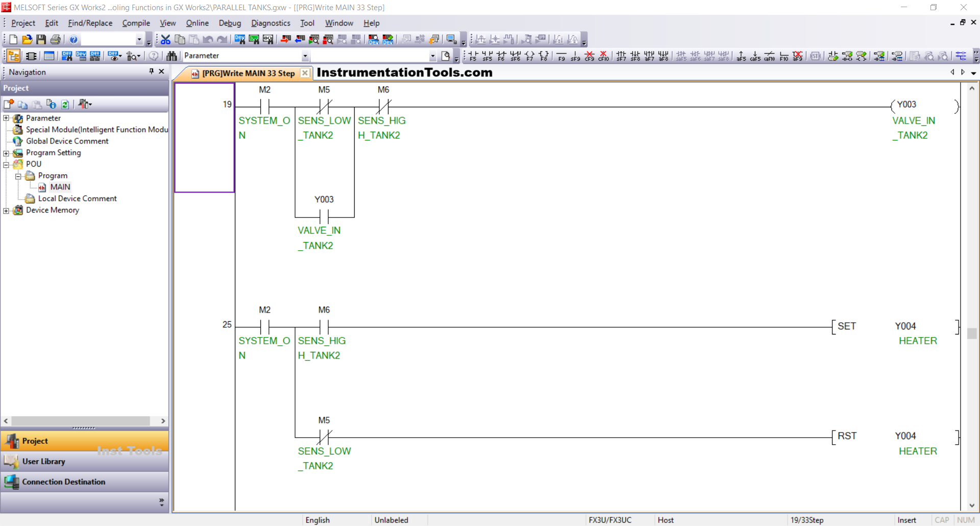Insert falling pulse contact sF8 icon
This screenshot has height=526, width=980.
635,56
